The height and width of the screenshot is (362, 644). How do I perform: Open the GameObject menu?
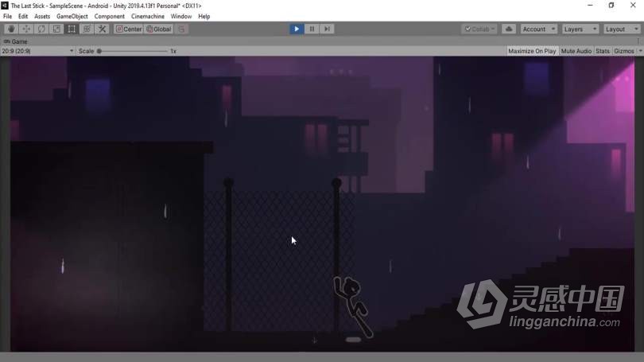[72, 17]
